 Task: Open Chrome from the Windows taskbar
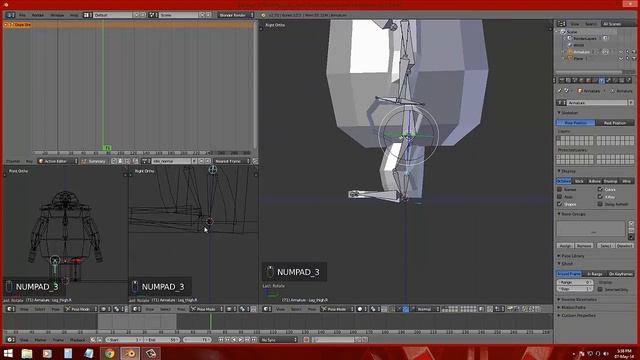(109, 353)
